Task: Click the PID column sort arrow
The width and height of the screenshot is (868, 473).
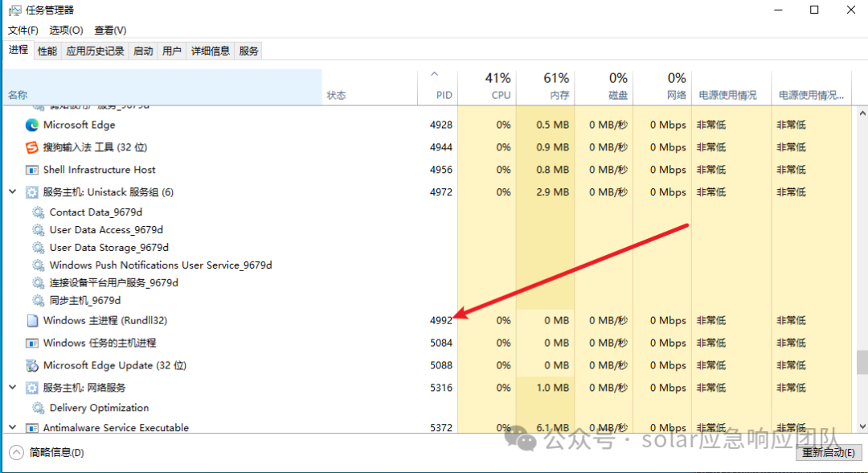Action: pos(435,74)
